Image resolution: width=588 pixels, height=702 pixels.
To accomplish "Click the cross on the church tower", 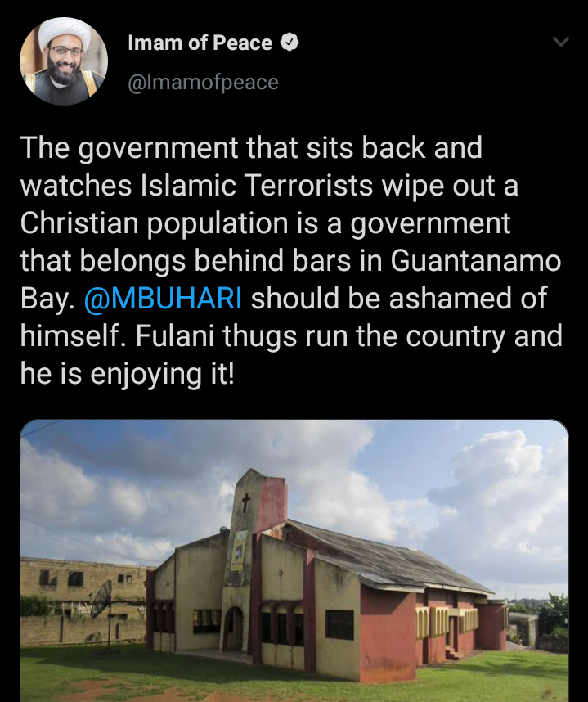I will click(245, 502).
